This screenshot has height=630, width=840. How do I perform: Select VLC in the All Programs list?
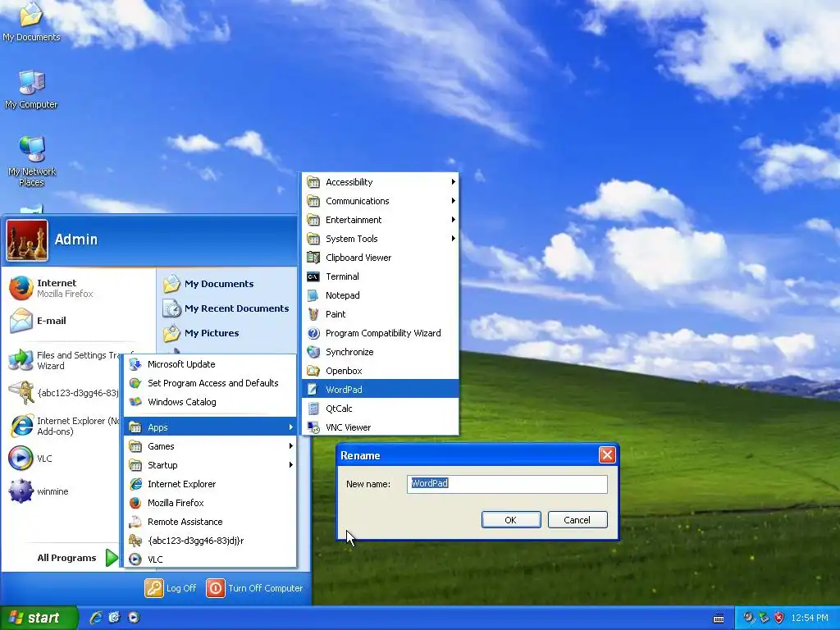tap(210, 559)
